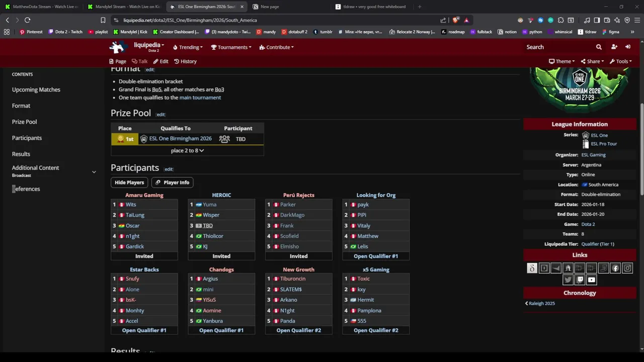The width and height of the screenshot is (644, 362).
Task: Click the Liquipedia search magnifier icon
Action: click(x=599, y=47)
